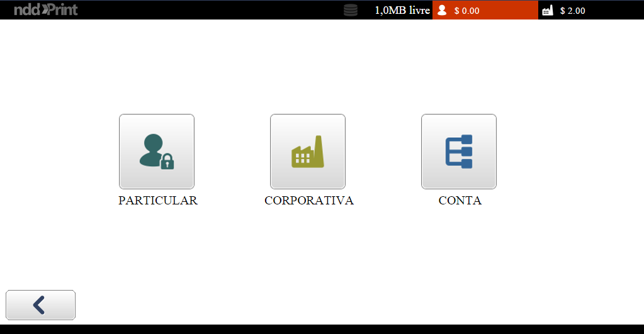Click the "1,0MB livre" free space text
Image resolution: width=644 pixels, height=334 pixels.
tap(402, 10)
